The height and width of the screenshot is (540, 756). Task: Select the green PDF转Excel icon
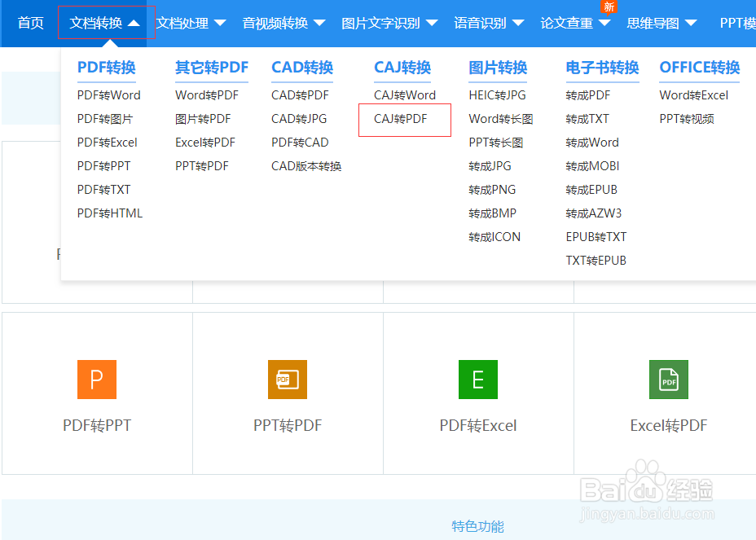coord(477,380)
